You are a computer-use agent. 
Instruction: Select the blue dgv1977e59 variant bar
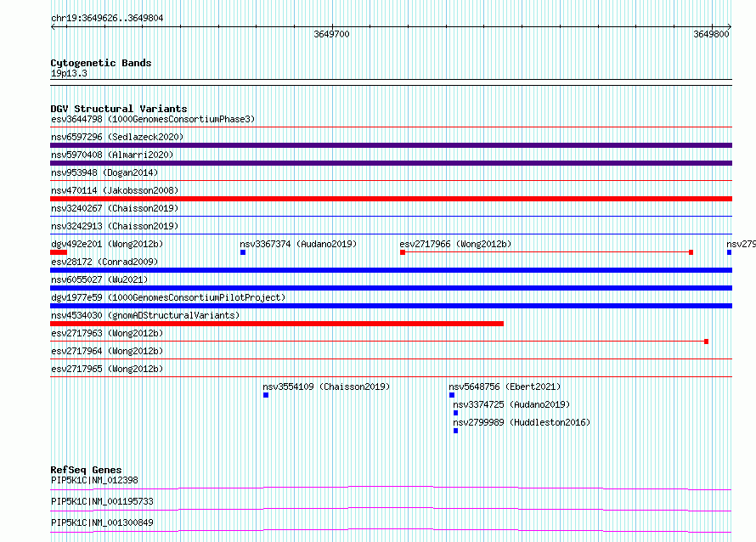point(391,306)
